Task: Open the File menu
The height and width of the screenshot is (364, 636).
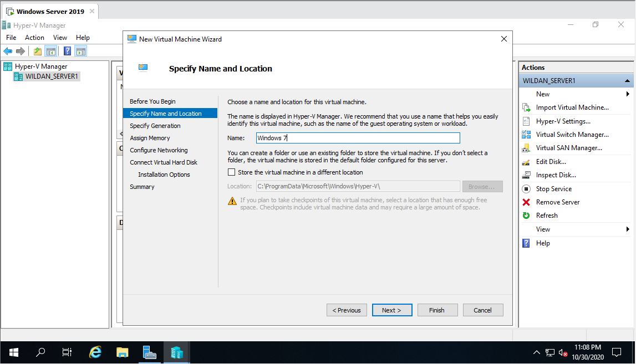Action: [x=11, y=38]
